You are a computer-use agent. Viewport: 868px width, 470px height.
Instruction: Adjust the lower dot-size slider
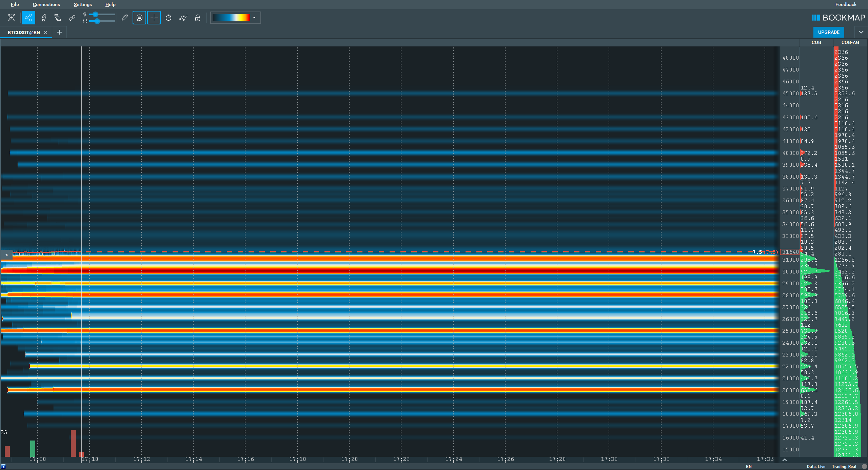click(x=102, y=21)
